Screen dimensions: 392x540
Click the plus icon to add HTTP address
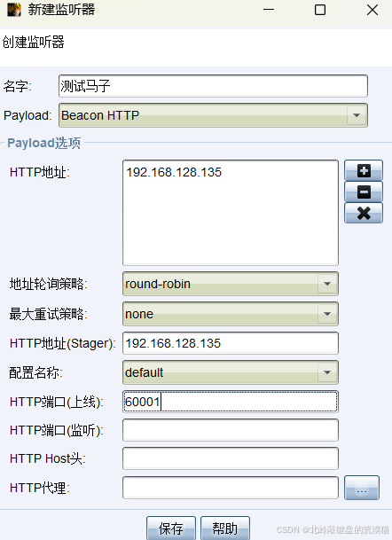(364, 170)
